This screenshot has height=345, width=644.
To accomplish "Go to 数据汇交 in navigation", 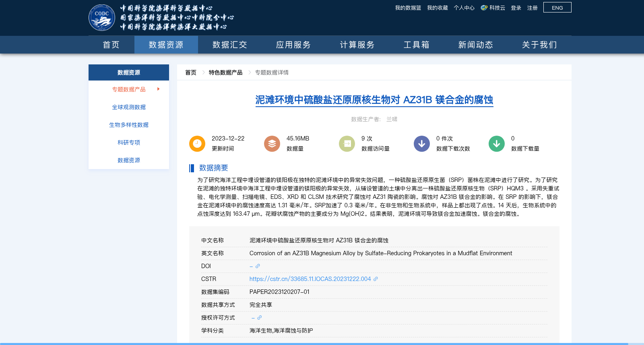I will (x=230, y=45).
